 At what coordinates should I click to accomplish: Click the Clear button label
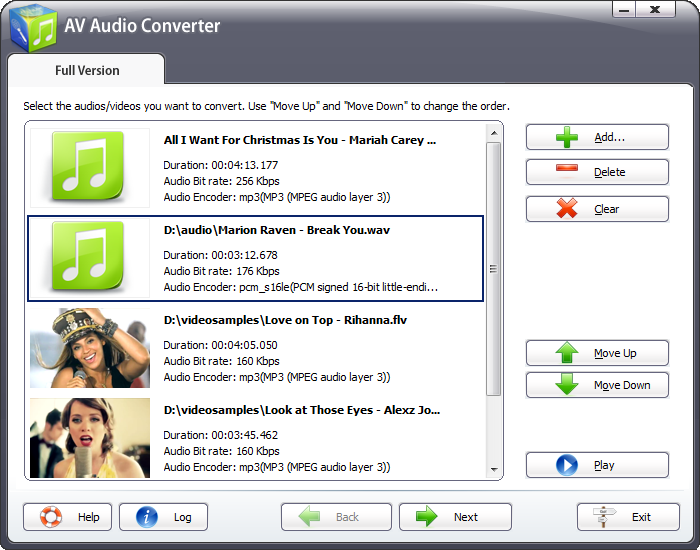[x=606, y=209]
